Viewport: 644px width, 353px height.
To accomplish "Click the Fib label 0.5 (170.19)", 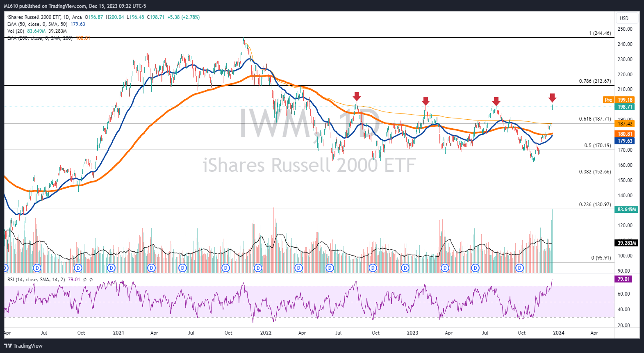I will tap(598, 146).
